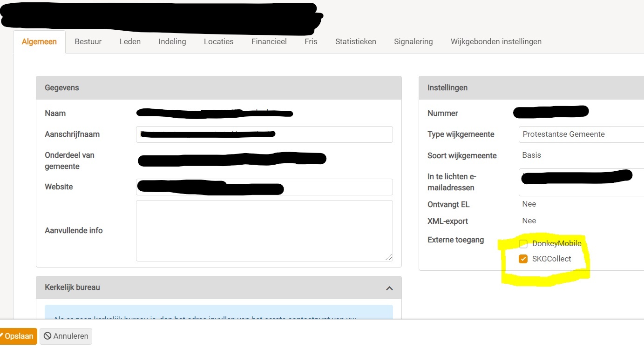
Task: Switch to the Fris tab
Action: [x=311, y=41]
